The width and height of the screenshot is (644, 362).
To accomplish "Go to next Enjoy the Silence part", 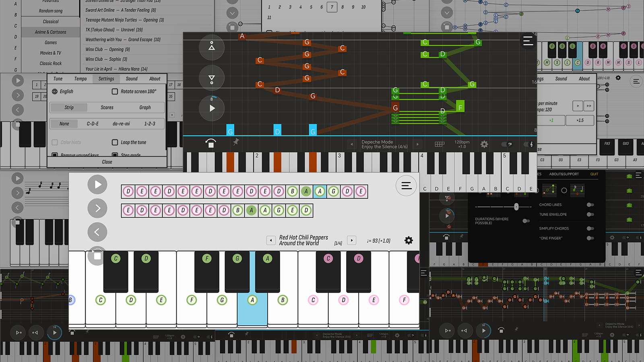I will (417, 144).
